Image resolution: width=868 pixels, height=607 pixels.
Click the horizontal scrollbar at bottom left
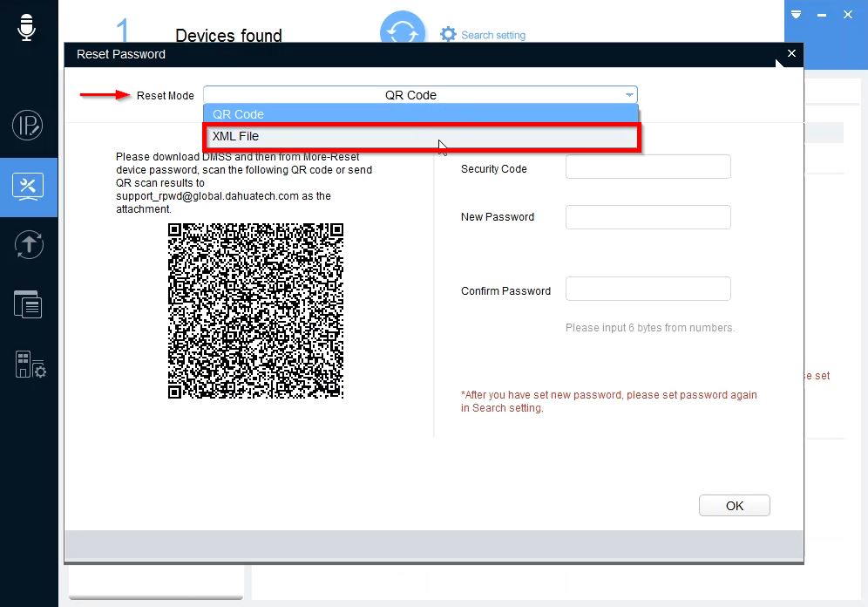tap(155, 597)
